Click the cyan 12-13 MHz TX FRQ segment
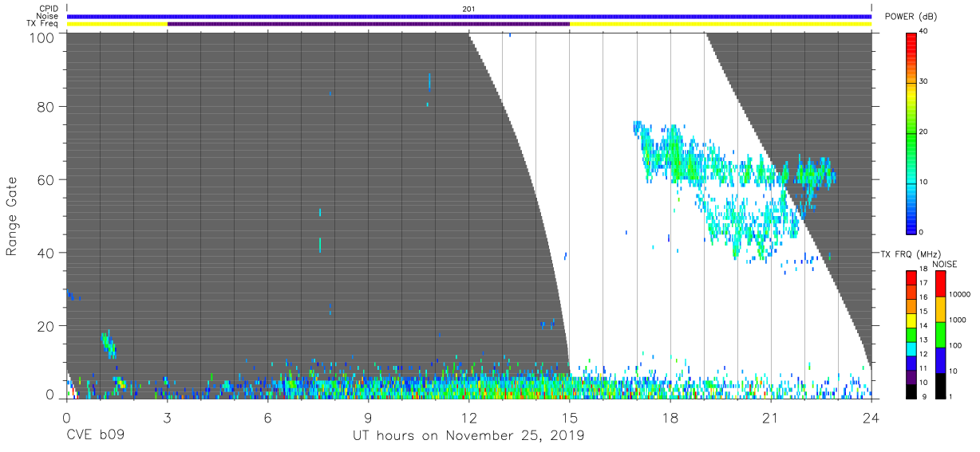Viewport: 980px width, 452px height. (x=911, y=348)
